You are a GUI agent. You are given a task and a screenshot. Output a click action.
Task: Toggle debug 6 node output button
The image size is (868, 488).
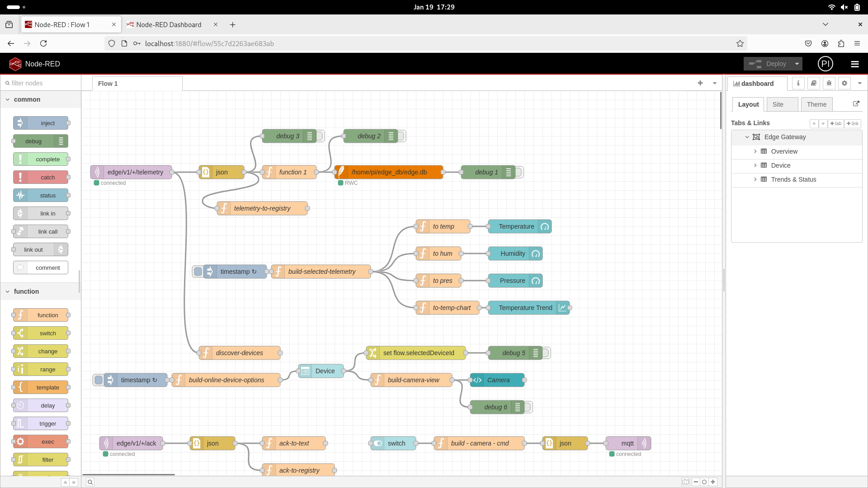pyautogui.click(x=528, y=407)
